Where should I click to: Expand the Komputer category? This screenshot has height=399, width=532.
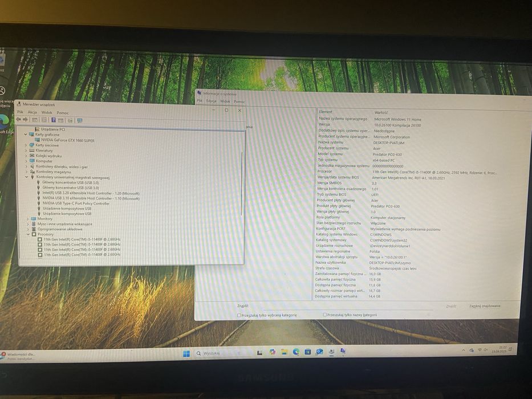pos(26,161)
